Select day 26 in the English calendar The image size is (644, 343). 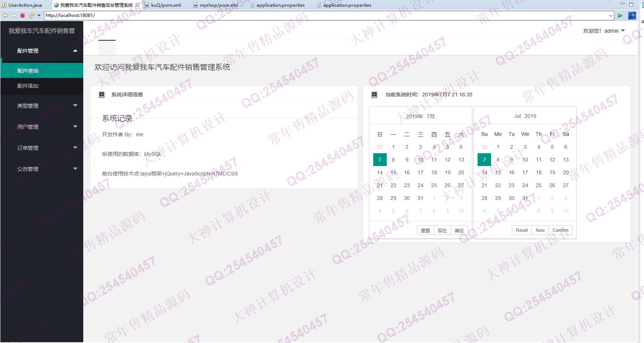552,185
